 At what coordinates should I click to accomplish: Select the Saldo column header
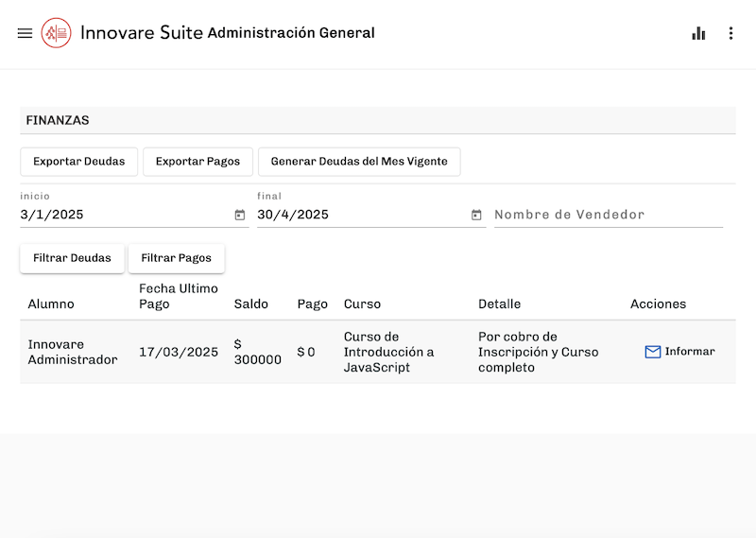pos(251,304)
